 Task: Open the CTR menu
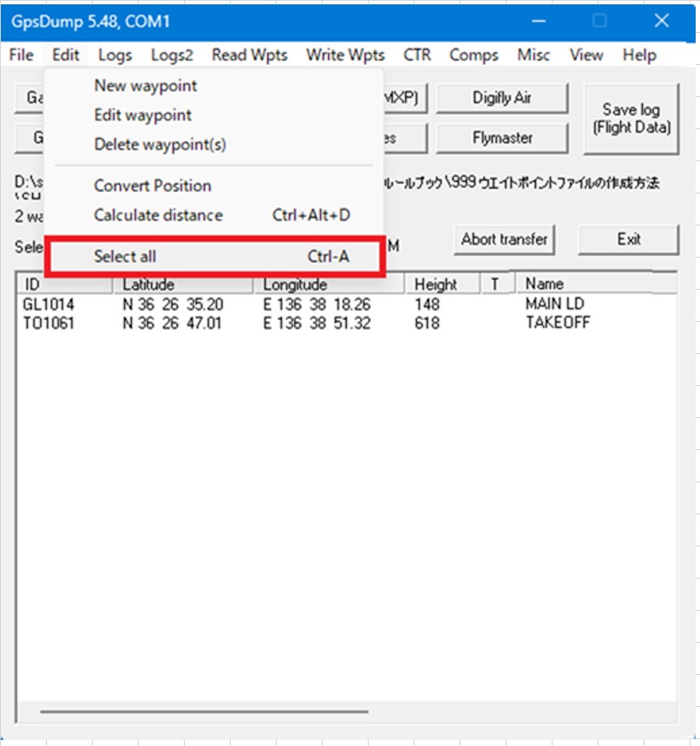tap(416, 55)
